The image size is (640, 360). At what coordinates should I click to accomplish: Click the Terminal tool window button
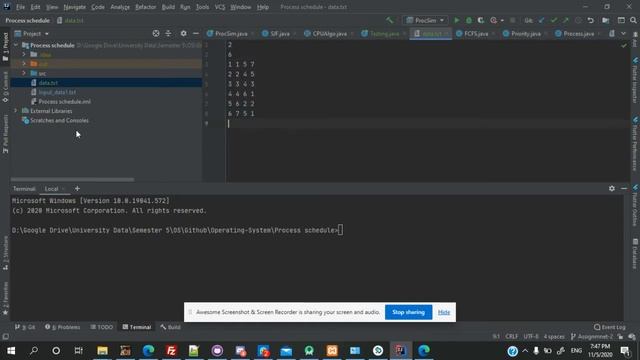pos(137,327)
